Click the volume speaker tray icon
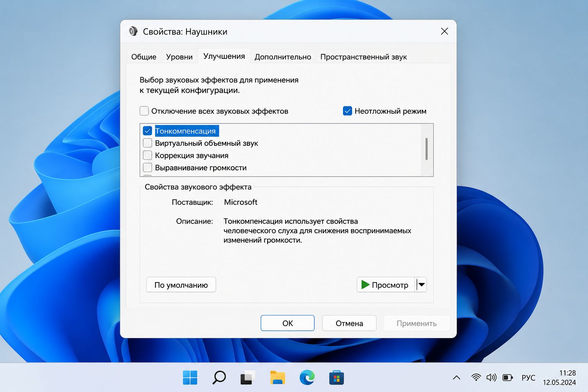Screen dimensions: 588x392 tap(491, 378)
